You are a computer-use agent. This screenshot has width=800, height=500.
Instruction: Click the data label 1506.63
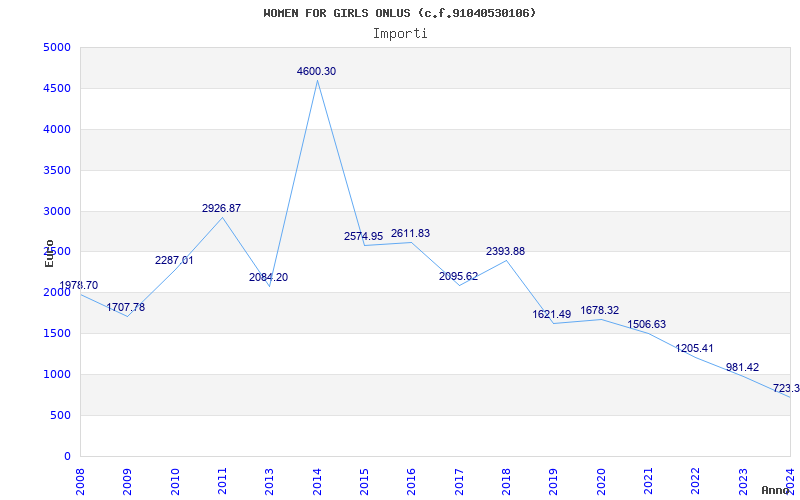(646, 324)
